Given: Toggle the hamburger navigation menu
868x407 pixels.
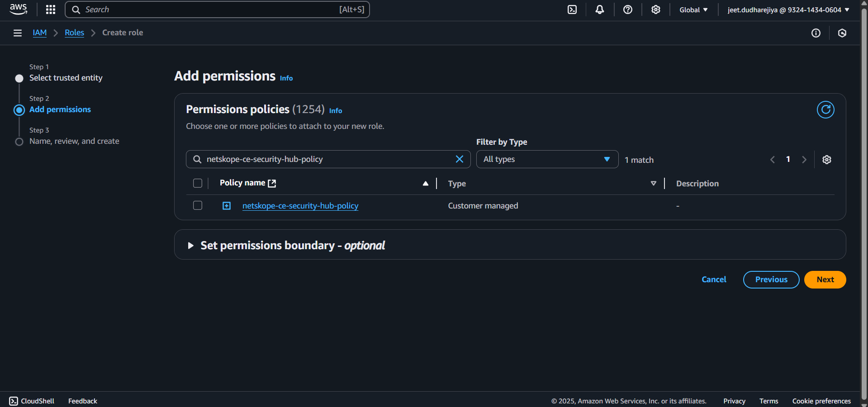Looking at the screenshot, I should 18,33.
